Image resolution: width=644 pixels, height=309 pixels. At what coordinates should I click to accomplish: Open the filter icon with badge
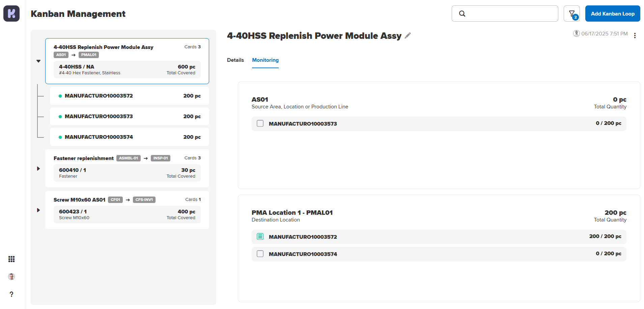click(571, 14)
